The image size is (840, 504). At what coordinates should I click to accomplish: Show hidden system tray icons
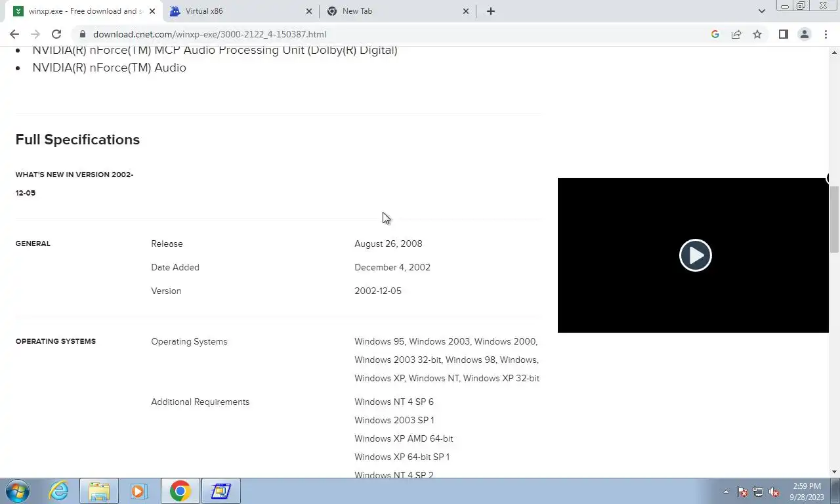(x=726, y=492)
